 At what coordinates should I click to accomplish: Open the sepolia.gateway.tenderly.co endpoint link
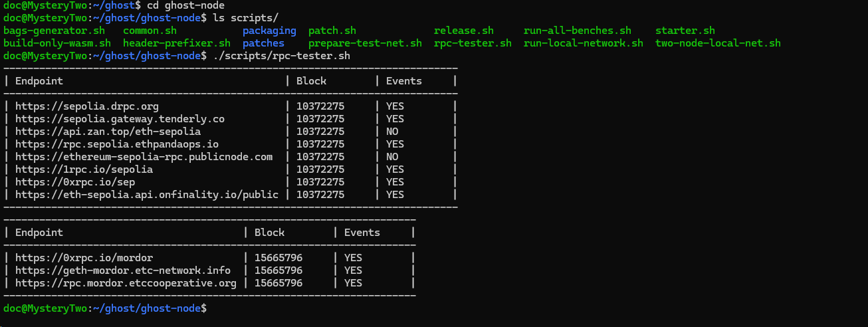(120, 119)
